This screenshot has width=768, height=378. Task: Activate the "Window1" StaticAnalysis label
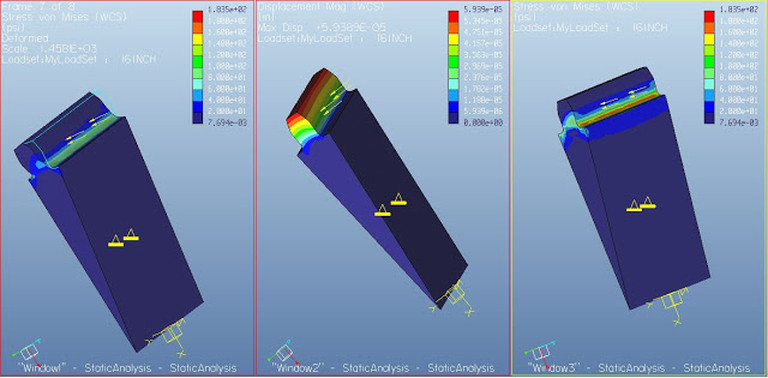click(x=127, y=368)
